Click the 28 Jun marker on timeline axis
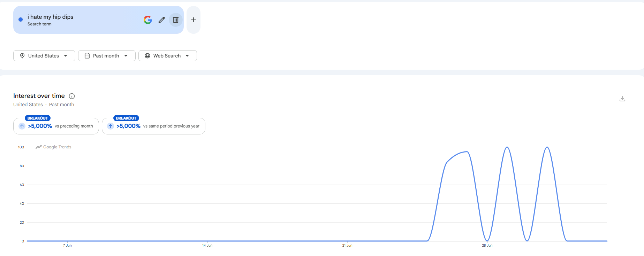The width and height of the screenshot is (644, 256). coord(487,246)
